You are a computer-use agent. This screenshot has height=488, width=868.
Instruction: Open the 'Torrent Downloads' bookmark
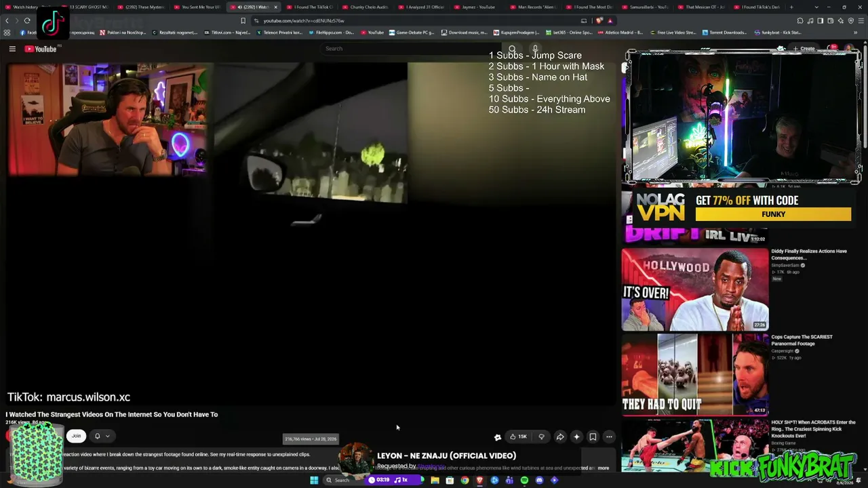(724, 33)
